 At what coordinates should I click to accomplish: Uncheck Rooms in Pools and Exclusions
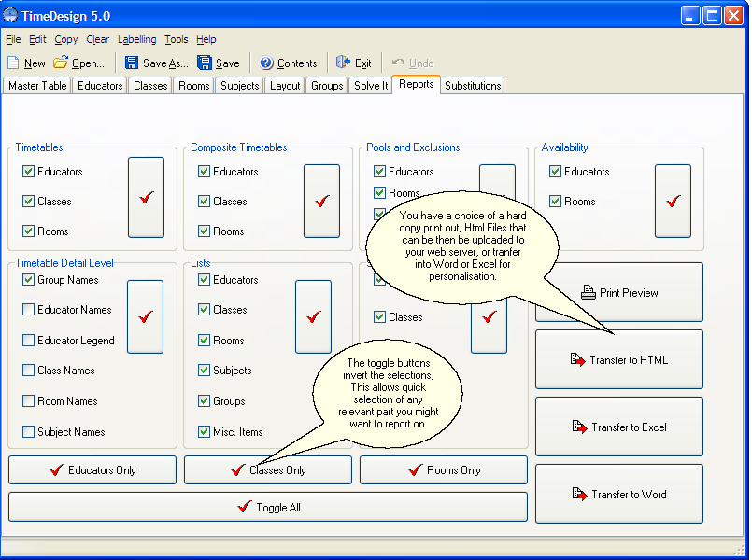(x=379, y=193)
